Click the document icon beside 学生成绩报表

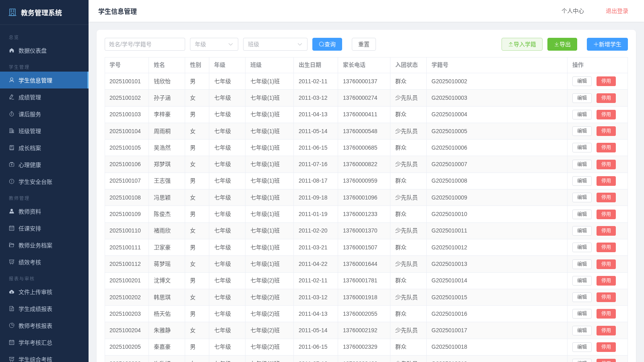(x=12, y=309)
